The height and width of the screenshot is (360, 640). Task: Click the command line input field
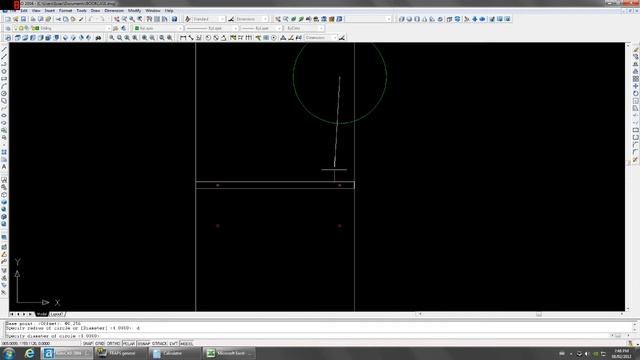pyautogui.click(x=308, y=336)
